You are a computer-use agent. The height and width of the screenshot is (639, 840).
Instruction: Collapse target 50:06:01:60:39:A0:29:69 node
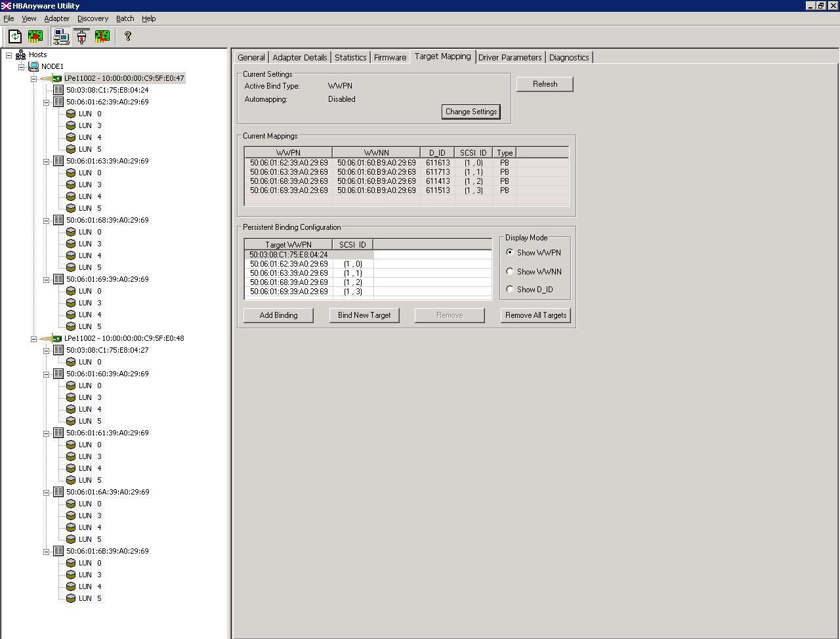47,374
